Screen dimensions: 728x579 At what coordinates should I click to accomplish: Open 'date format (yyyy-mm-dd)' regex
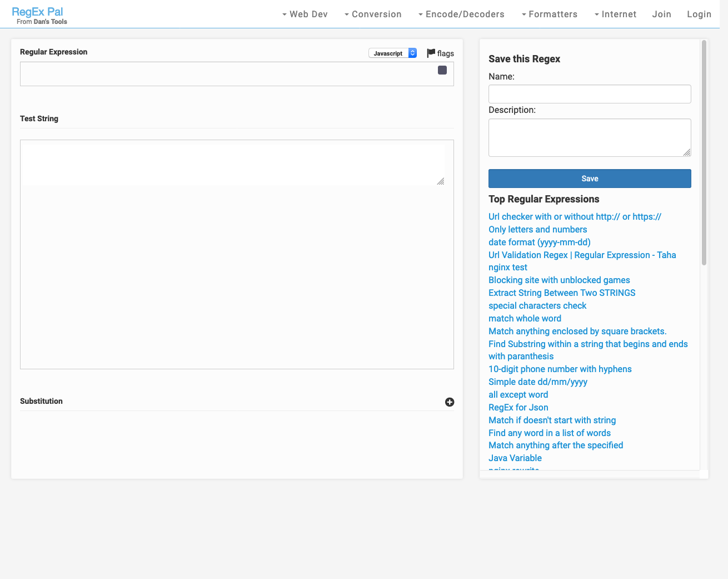click(539, 243)
